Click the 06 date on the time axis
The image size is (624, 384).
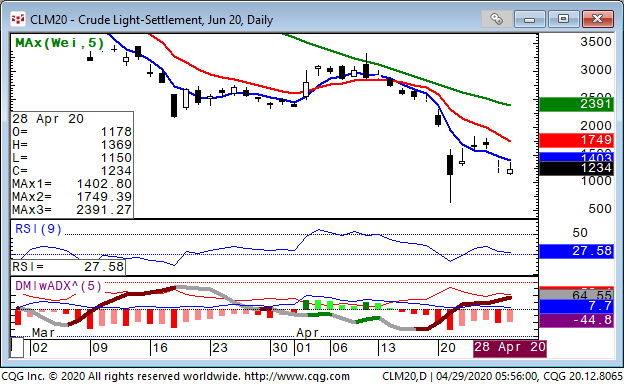point(339,348)
